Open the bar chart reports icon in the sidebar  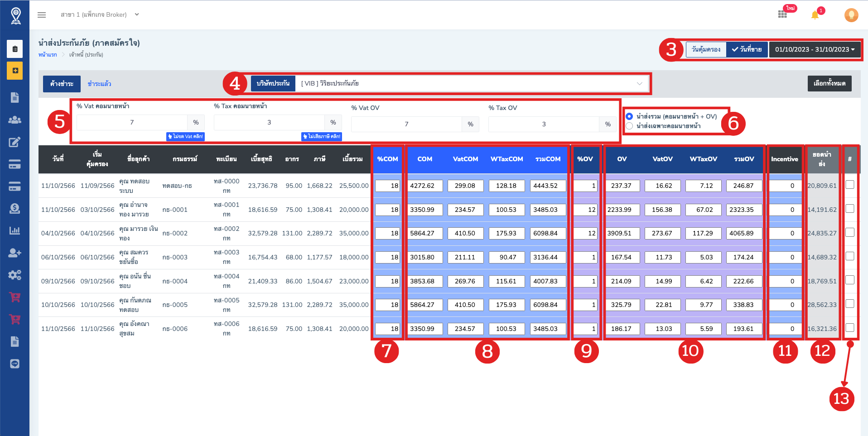coord(15,230)
